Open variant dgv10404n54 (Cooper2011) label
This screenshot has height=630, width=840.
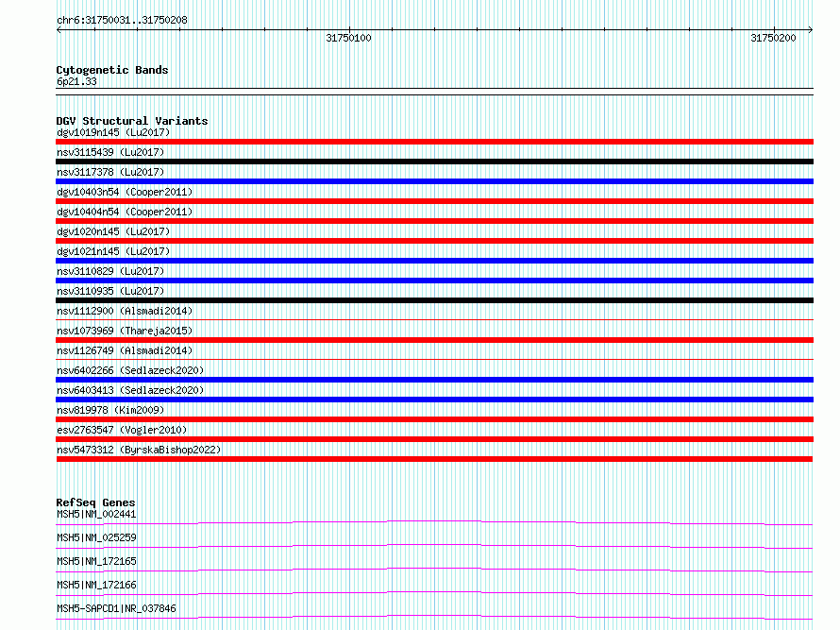pos(125,212)
